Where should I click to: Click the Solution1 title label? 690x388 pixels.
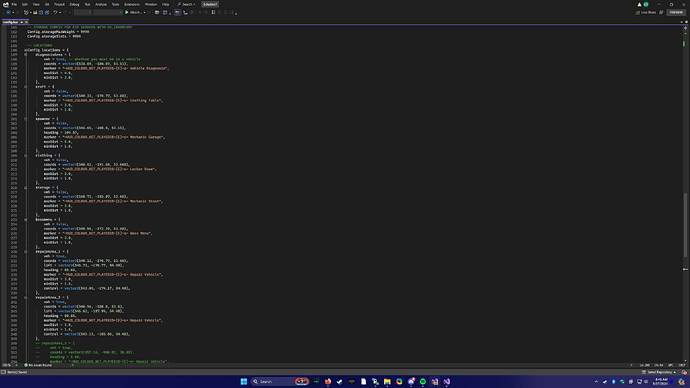[x=210, y=4]
